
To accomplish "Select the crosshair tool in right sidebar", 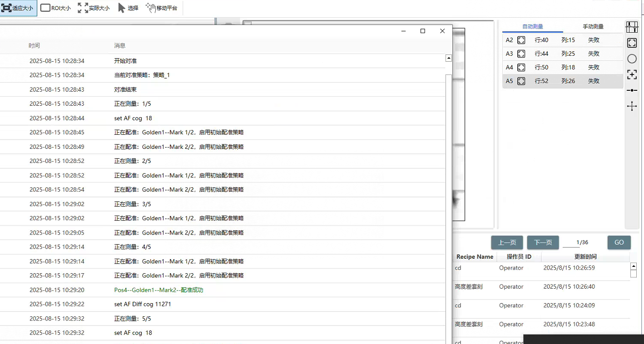I will [632, 106].
